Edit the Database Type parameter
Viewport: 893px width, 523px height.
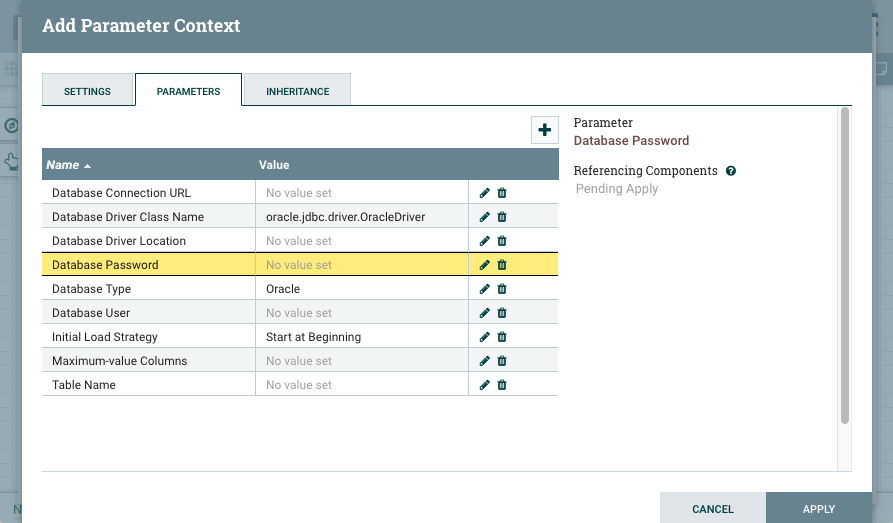[485, 289]
